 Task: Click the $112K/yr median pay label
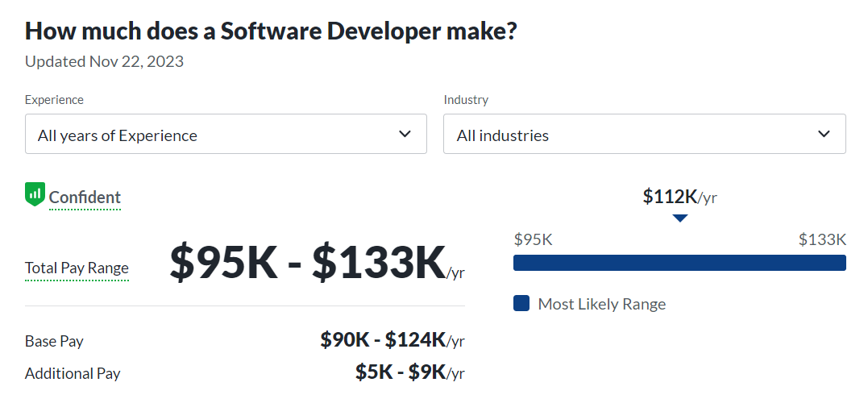click(679, 197)
